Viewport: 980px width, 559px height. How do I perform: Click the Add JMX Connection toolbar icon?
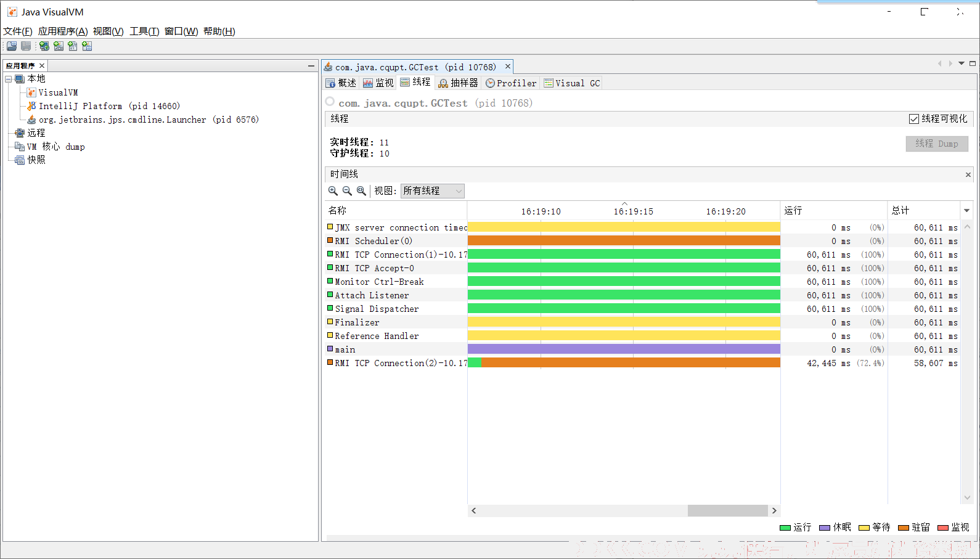59,46
